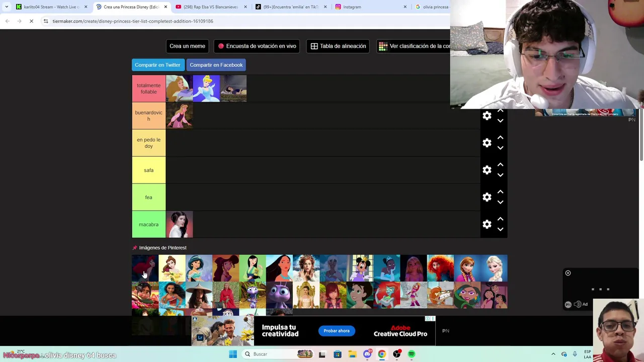644x362 pixels.
Task: Open the tab search dropdown
Action: pos(6,7)
